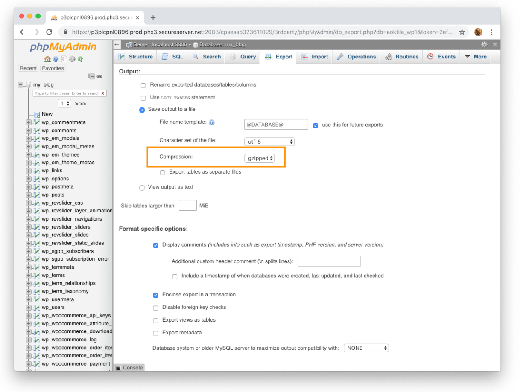This screenshot has height=392, width=532.
Task: Open the SQL query window icon
Action: coord(63,59)
